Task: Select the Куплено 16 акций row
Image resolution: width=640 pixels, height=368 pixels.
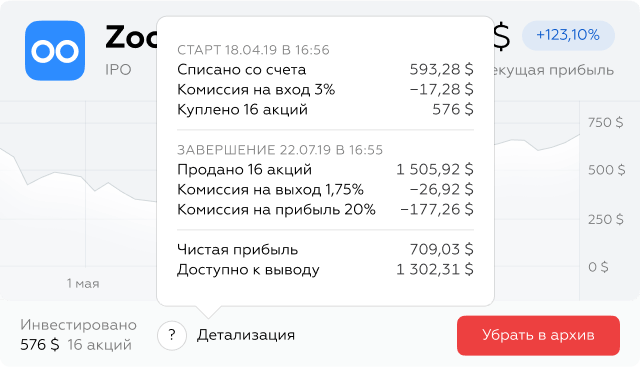Action: click(x=325, y=109)
